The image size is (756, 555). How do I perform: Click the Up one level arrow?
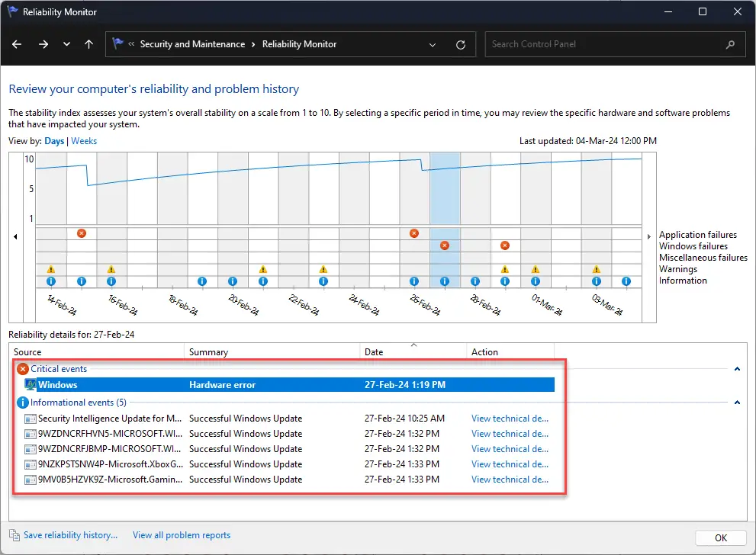pyautogui.click(x=88, y=44)
